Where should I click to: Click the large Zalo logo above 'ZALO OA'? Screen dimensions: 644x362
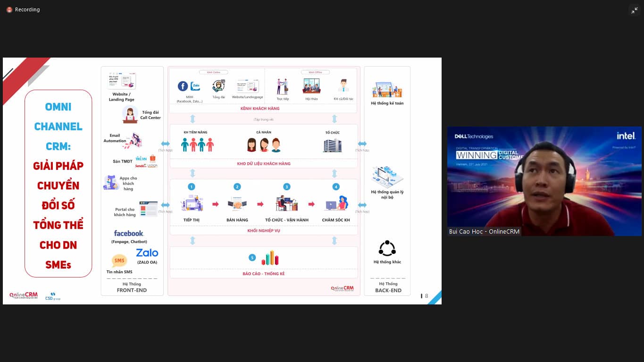point(147,253)
